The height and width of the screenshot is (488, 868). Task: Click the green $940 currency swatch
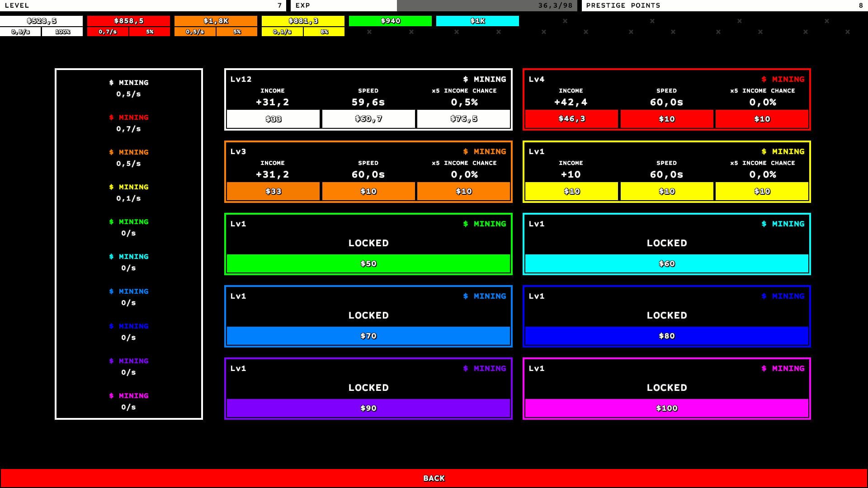click(390, 20)
